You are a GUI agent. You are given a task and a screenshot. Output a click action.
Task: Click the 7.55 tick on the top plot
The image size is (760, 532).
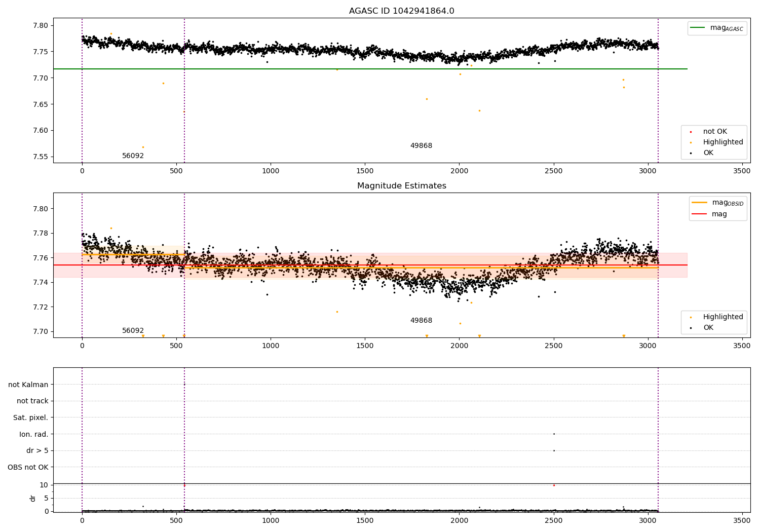pos(40,157)
